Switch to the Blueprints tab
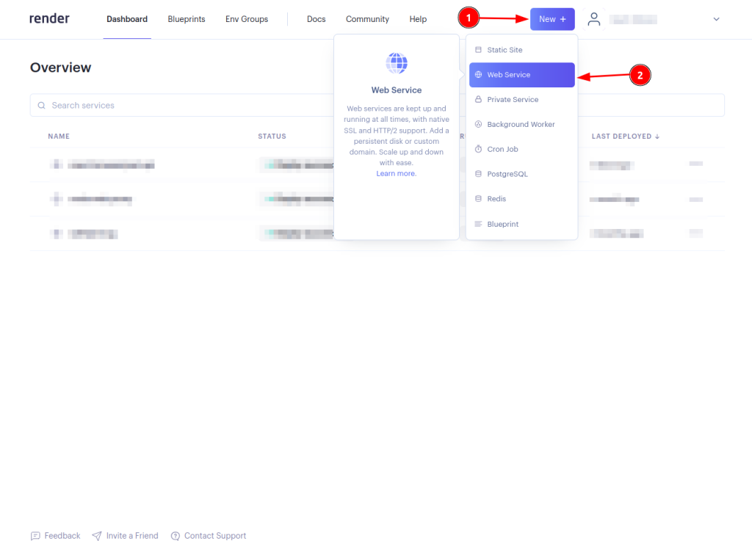This screenshot has width=752, height=560. [187, 19]
